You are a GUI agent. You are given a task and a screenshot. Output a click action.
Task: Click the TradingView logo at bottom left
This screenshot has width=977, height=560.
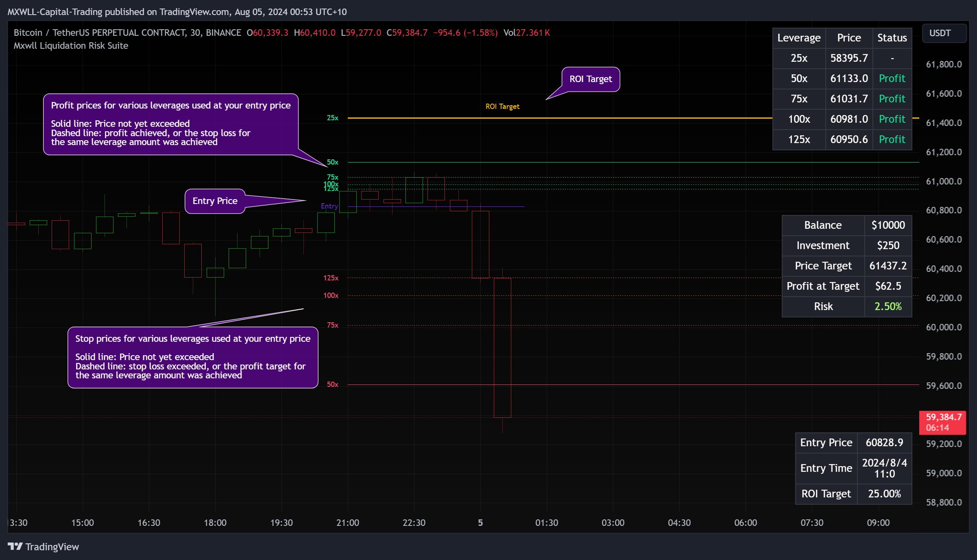pyautogui.click(x=43, y=547)
